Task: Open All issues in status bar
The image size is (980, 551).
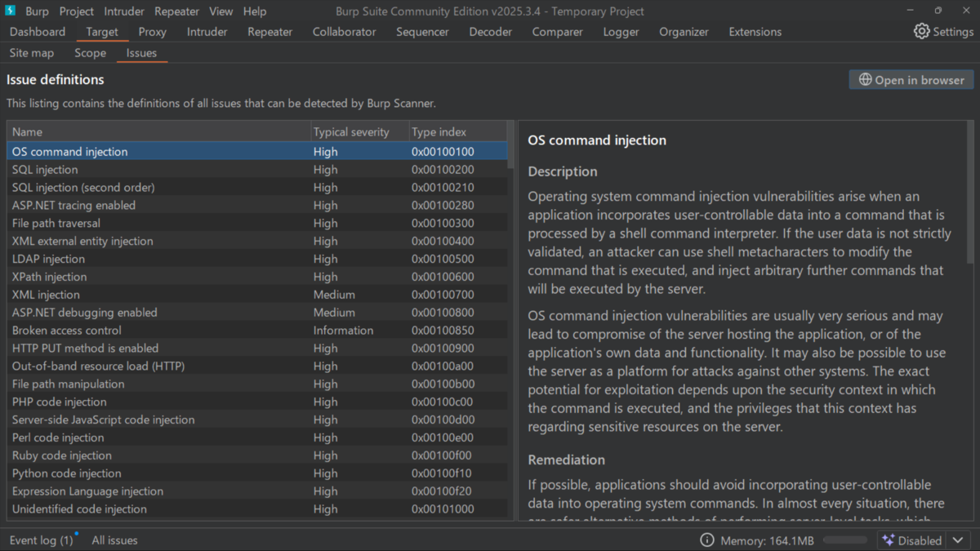Action: point(114,540)
